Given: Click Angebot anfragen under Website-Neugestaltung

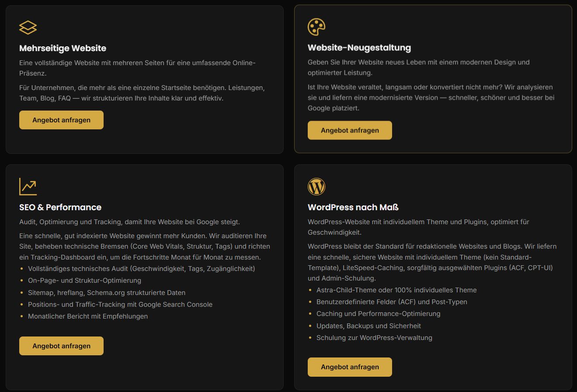Looking at the screenshot, I should coord(350,130).
